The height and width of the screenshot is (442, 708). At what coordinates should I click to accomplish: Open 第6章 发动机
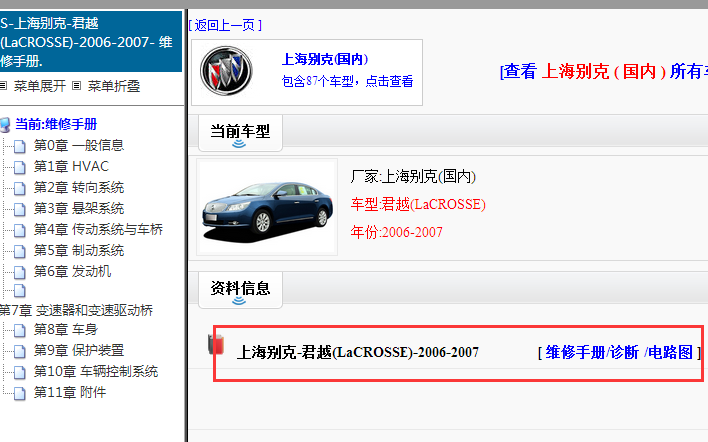pos(72,271)
